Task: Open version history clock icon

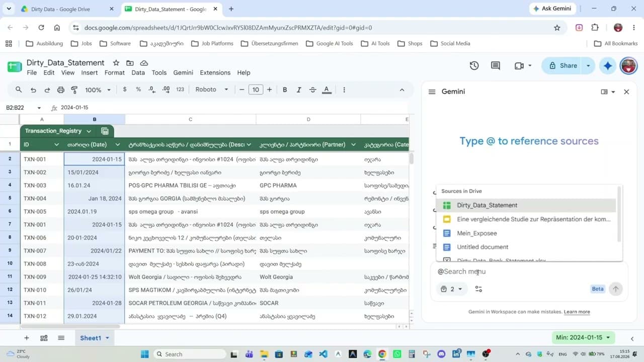Action: pos(474,65)
